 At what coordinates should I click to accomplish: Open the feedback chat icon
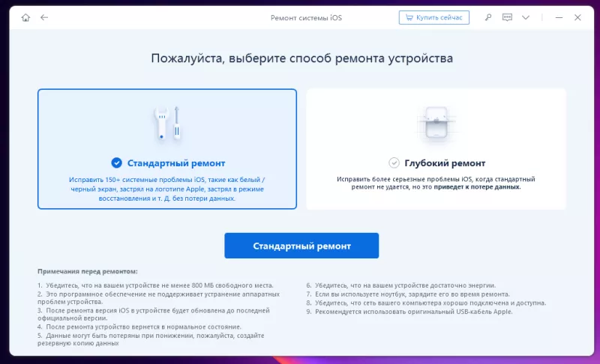pyautogui.click(x=507, y=17)
